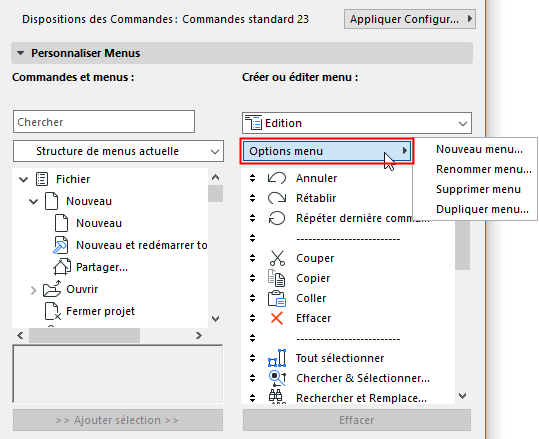
Task: Click the Edition menu list icon
Action: coord(253,123)
